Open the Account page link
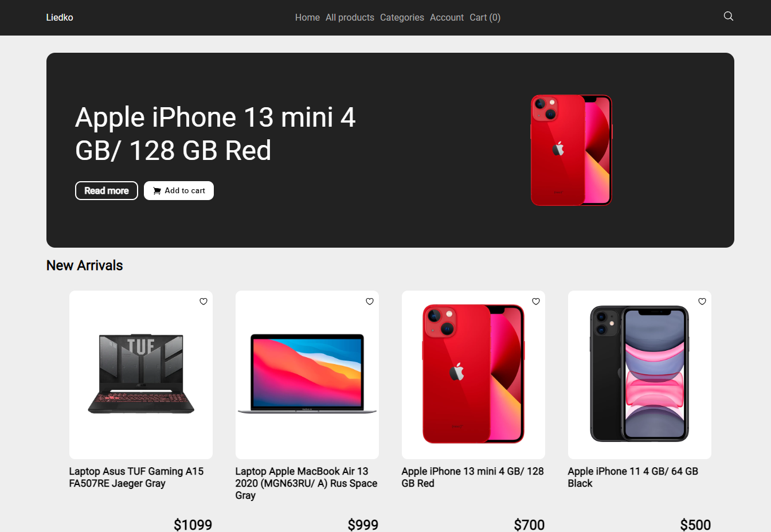 click(x=447, y=18)
